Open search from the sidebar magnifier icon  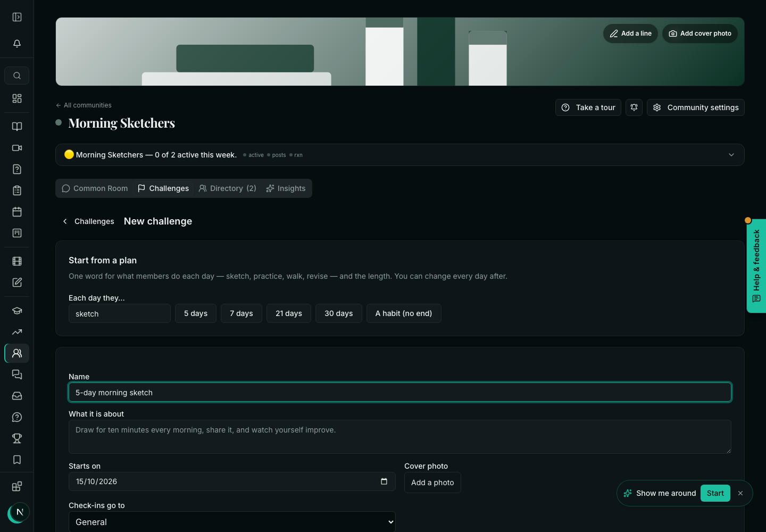(x=17, y=76)
